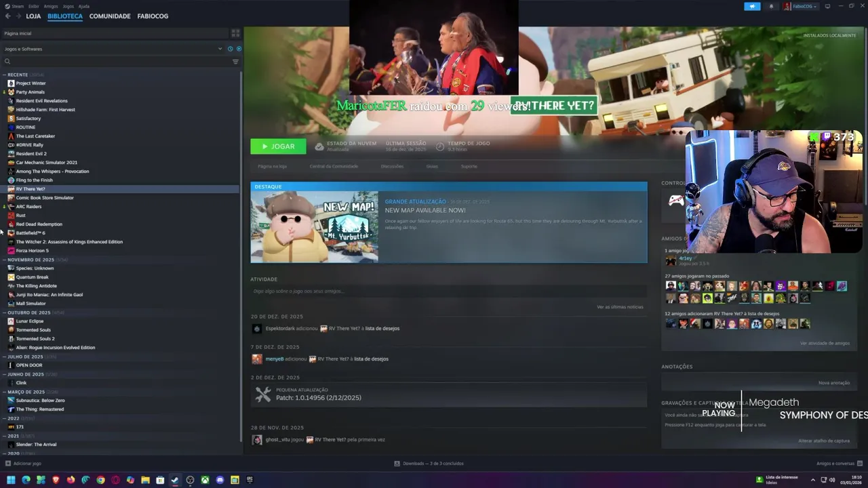The height and width of the screenshot is (488, 868).
Task: Collapse the RECENTE section
Action: tap(4, 75)
